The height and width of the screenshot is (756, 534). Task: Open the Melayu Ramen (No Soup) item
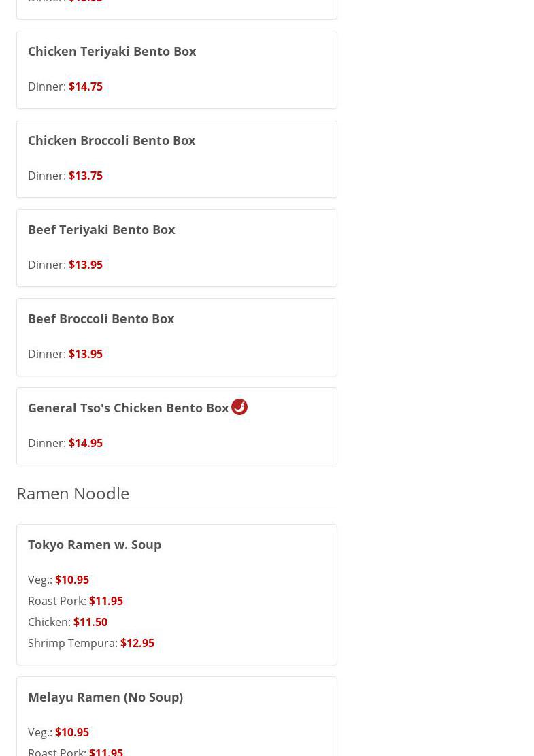click(x=105, y=697)
